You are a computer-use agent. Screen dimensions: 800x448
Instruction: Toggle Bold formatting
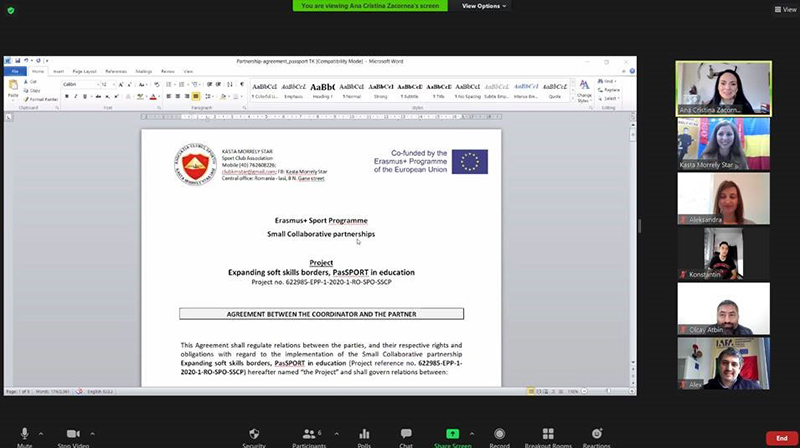click(66, 96)
